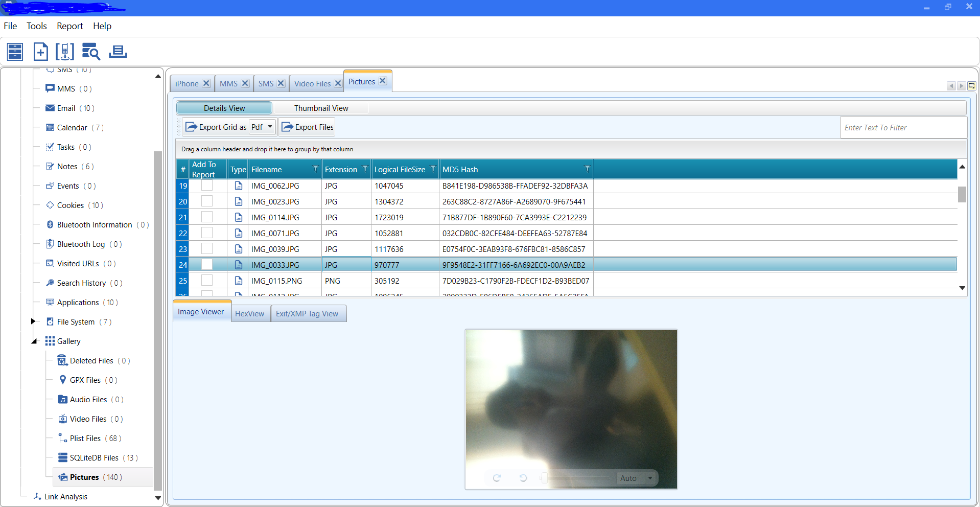Expand the File System tree node
Screen dimensions: 980x507
33,321
